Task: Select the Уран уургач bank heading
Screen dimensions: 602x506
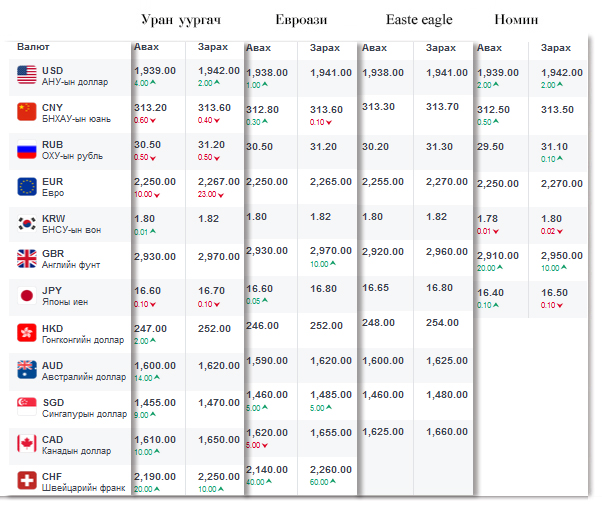Action: pyautogui.click(x=181, y=20)
